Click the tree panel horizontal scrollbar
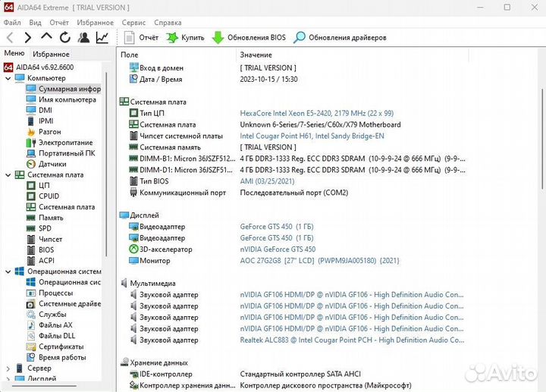This screenshot has width=546, height=392. pos(44,386)
